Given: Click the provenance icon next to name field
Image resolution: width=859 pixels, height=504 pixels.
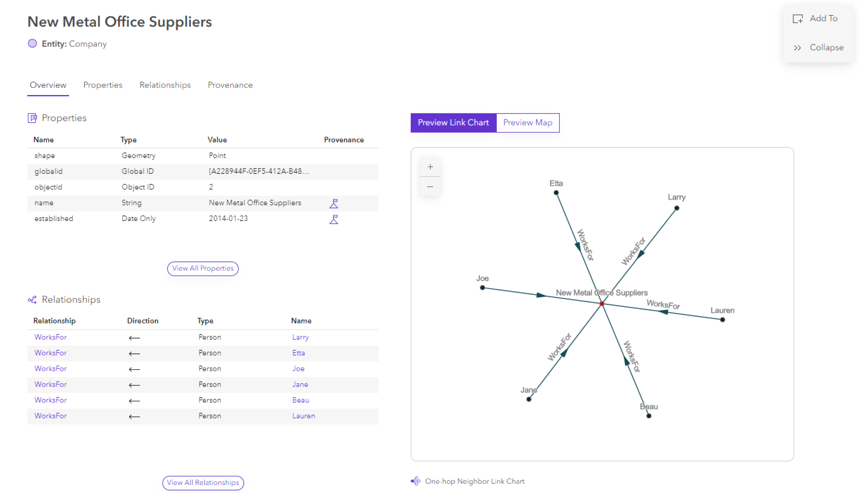Looking at the screenshot, I should 334,203.
